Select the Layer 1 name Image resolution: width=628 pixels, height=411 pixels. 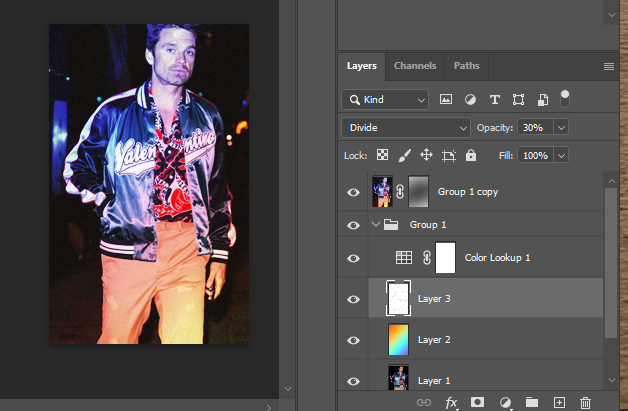(434, 381)
